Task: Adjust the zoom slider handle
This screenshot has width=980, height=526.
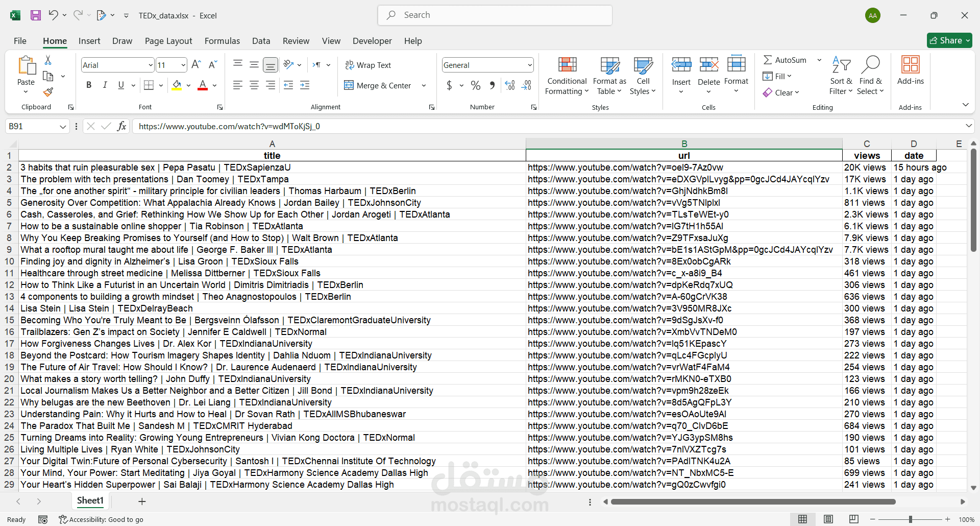Action: (911, 519)
